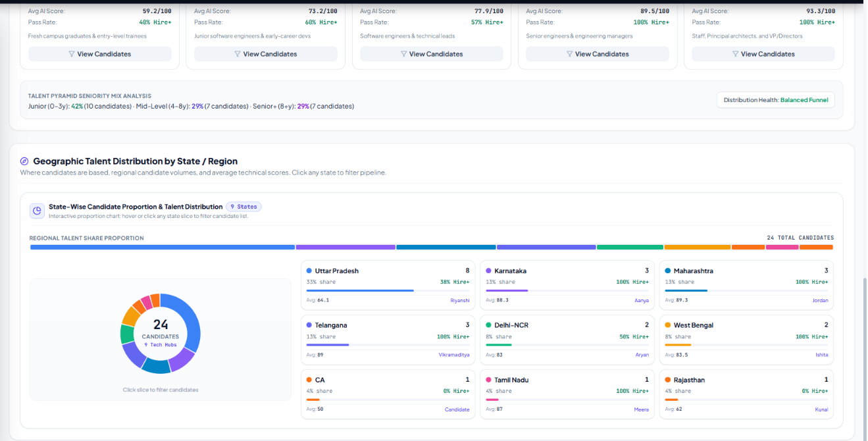Screen dimensions: 868x441
Task: Click the orange dot beside Rajasthan
Action: click(x=667, y=380)
